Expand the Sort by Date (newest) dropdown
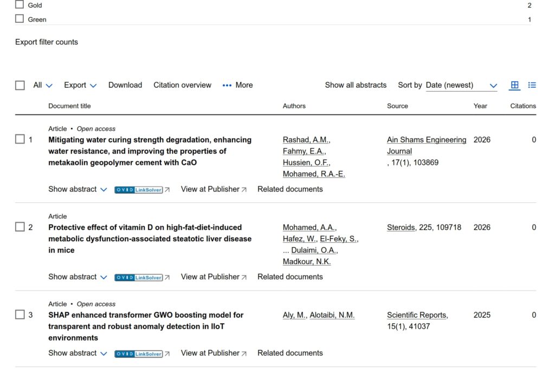This screenshot has width=555, height=392. (461, 85)
